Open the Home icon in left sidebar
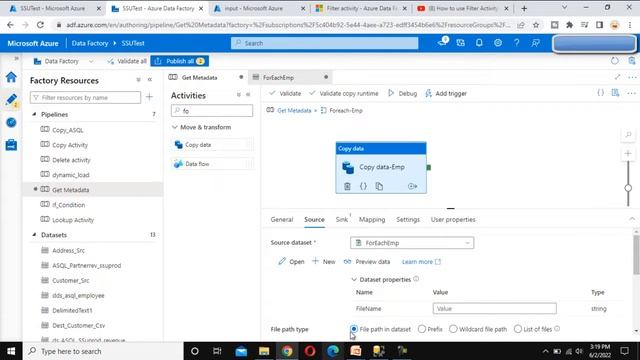The width and height of the screenshot is (640, 360). (x=11, y=77)
